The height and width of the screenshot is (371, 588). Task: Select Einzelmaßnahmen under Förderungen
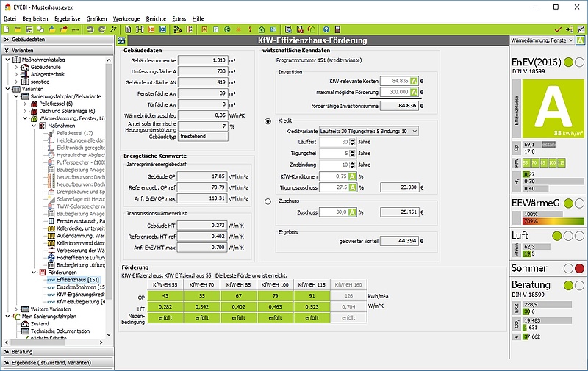click(78, 287)
